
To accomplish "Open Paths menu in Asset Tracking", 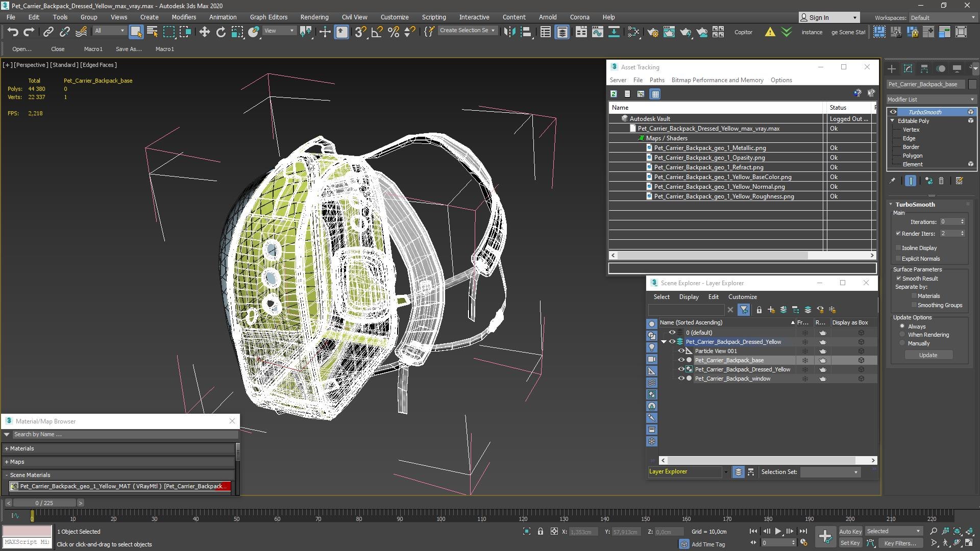I will (x=657, y=80).
